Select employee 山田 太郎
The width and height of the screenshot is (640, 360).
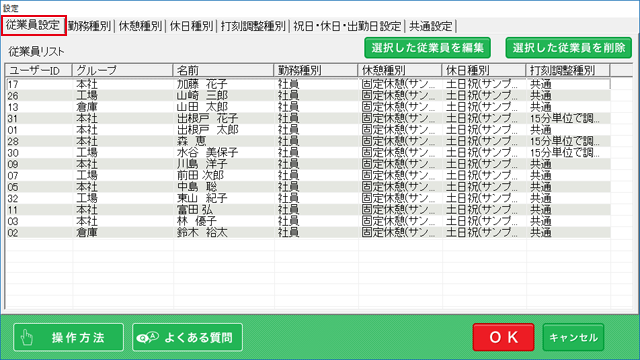pos(202,107)
